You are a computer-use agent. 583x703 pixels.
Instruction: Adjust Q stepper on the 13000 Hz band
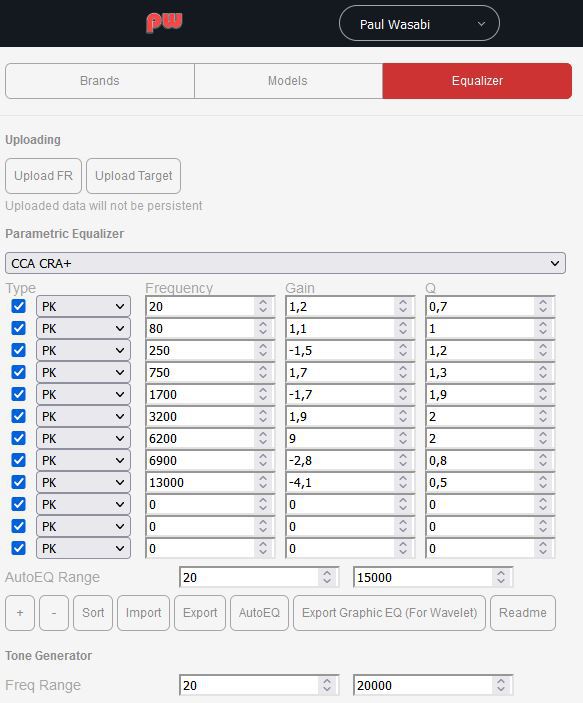click(543, 482)
